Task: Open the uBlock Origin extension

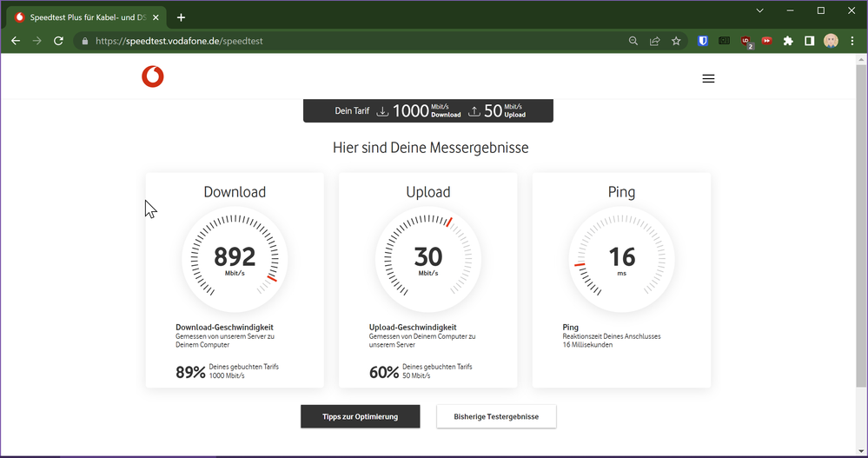Action: tap(746, 41)
